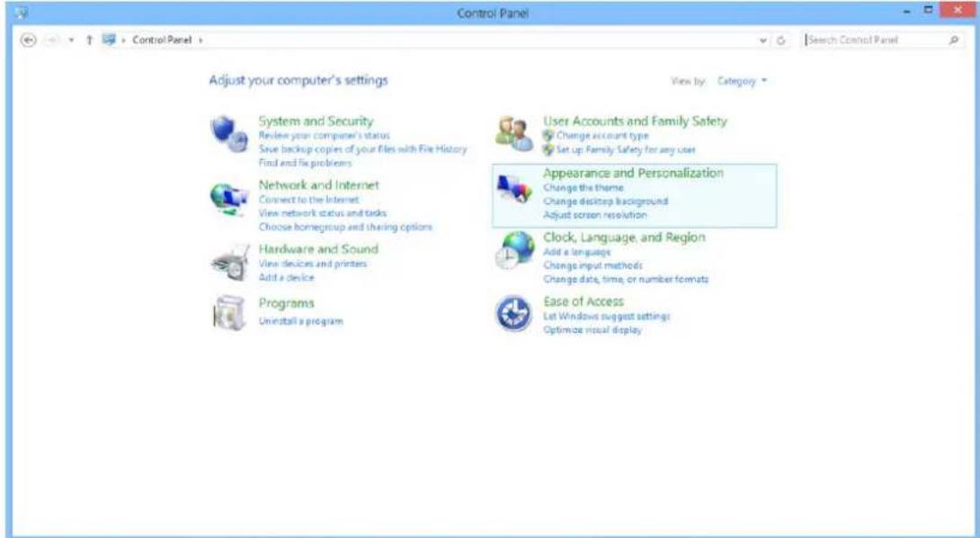This screenshot has width=980, height=538.
Task: Open Appearance and Personalization monitor icon
Action: pos(514,189)
